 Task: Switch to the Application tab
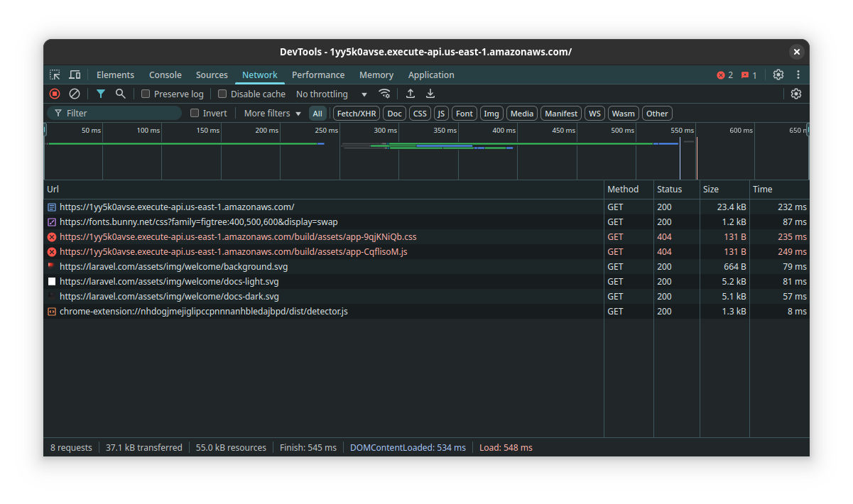point(431,75)
